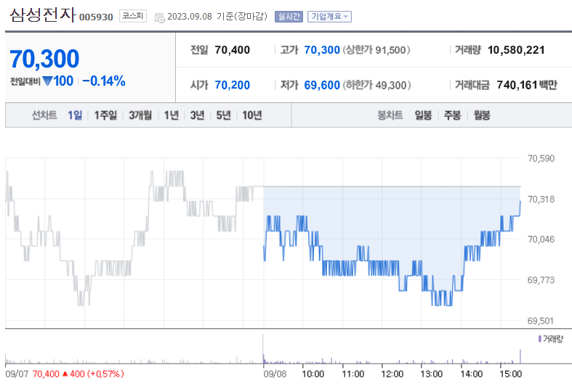Click the 12:00 time axis label
The width and height of the screenshot is (572, 392).
392,374
